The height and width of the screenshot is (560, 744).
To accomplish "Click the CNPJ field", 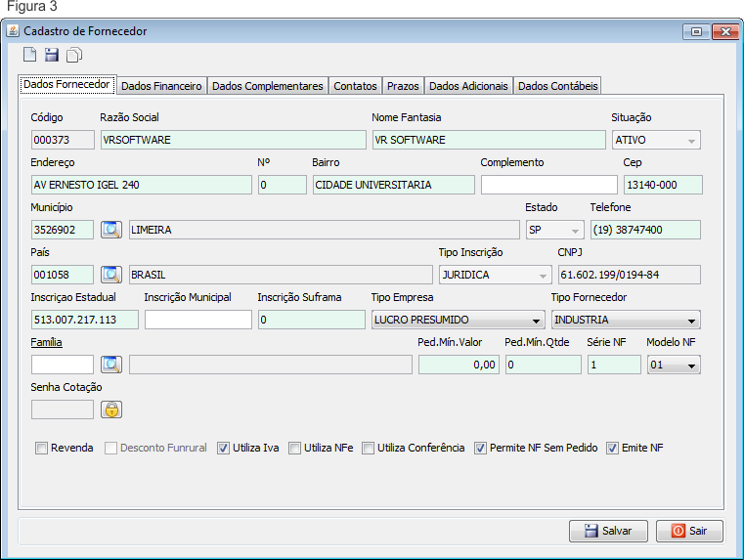I will (x=630, y=275).
